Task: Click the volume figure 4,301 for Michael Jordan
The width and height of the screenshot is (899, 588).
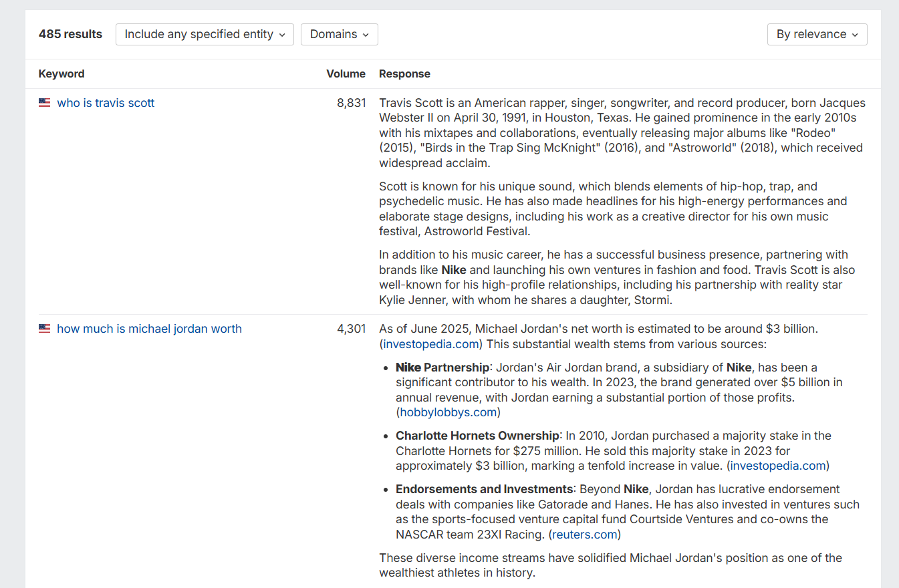Action: pyautogui.click(x=352, y=328)
